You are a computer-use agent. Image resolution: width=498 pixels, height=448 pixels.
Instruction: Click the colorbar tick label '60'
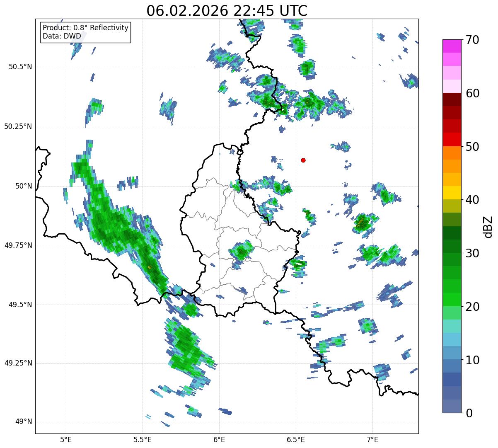point(472,93)
